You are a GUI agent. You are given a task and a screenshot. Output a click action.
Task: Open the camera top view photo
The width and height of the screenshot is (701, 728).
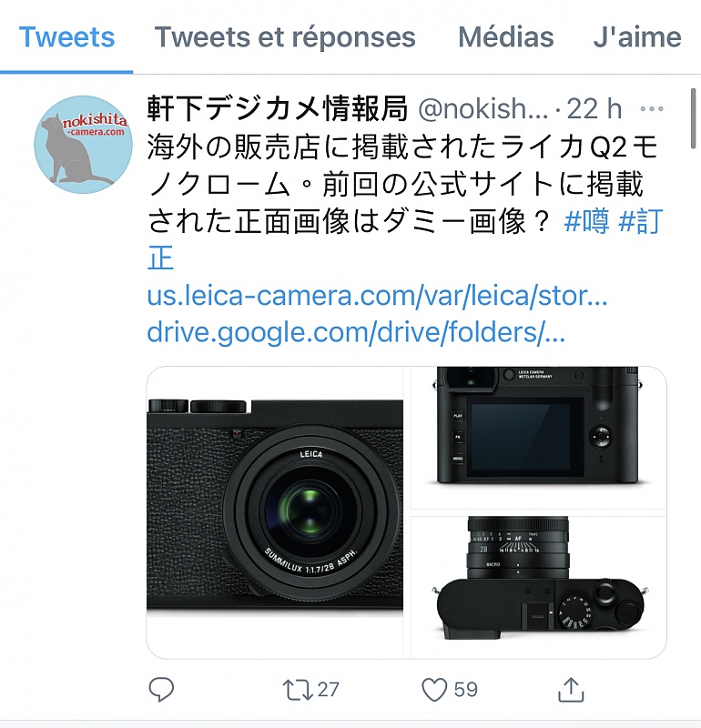pos(538,587)
